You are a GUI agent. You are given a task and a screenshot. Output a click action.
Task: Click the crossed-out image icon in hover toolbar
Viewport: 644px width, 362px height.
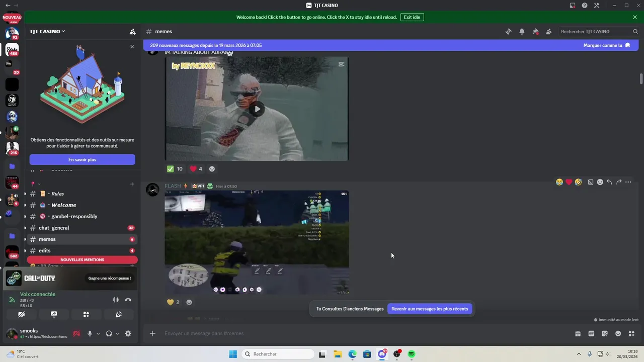tap(591, 182)
